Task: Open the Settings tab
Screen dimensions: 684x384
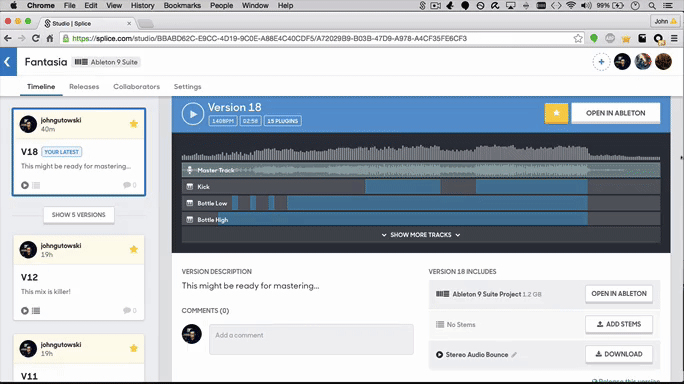Action: [188, 86]
